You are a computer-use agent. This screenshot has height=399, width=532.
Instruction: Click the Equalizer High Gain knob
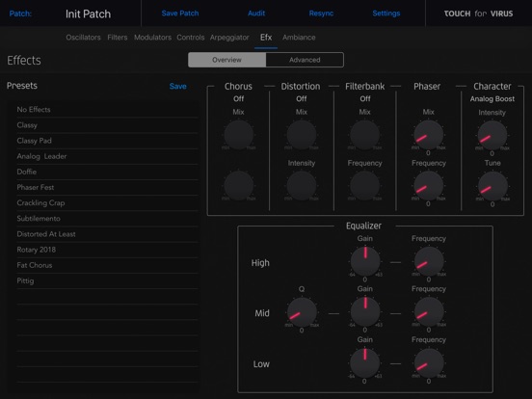click(x=364, y=261)
